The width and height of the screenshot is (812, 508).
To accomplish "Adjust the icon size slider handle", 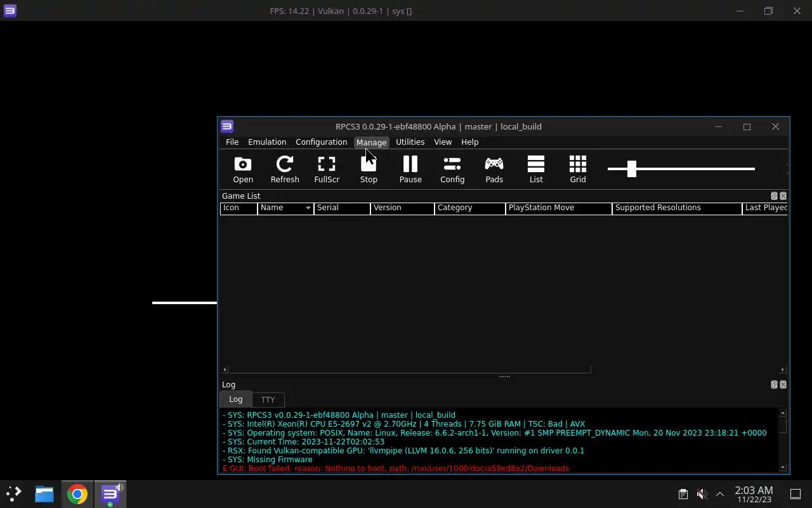I will [631, 168].
